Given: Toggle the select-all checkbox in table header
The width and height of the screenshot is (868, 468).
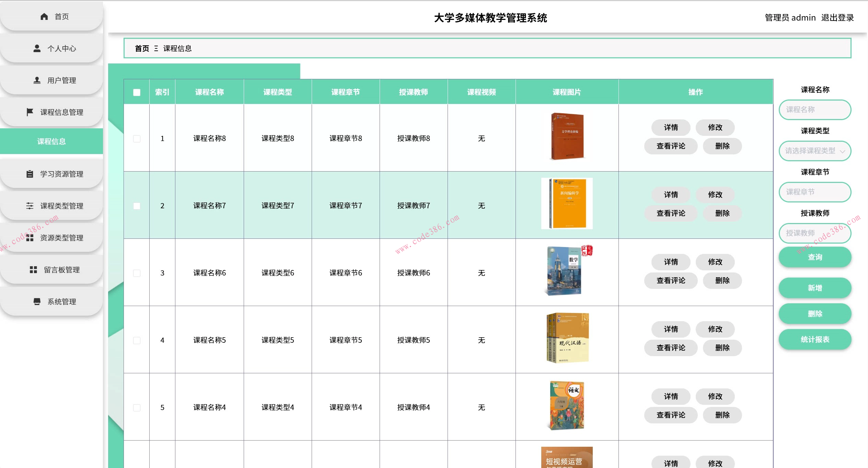Looking at the screenshot, I should point(136,92).
